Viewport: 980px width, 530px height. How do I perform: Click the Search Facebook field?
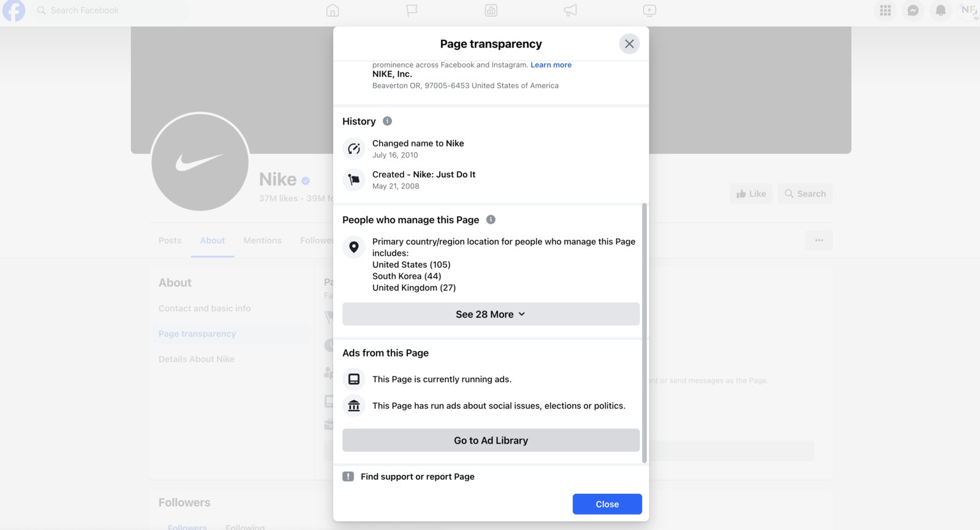110,10
